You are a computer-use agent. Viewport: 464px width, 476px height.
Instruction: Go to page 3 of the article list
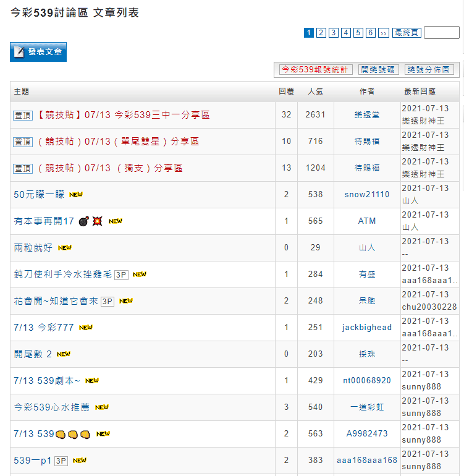point(334,33)
